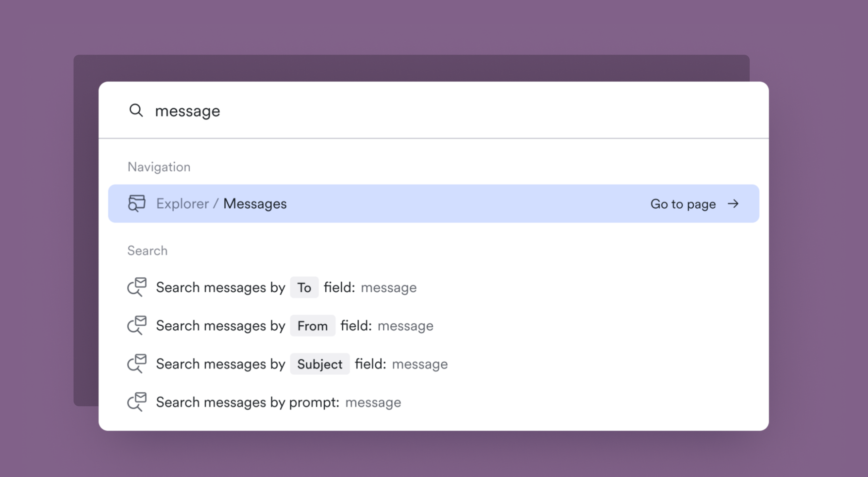Click the Explorer Messages page icon
The height and width of the screenshot is (477, 868).
(136, 204)
